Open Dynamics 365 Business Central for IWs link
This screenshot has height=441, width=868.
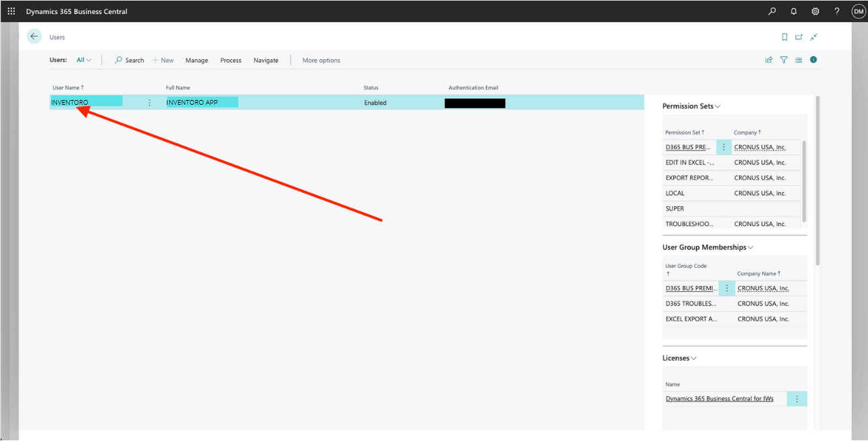(719, 399)
